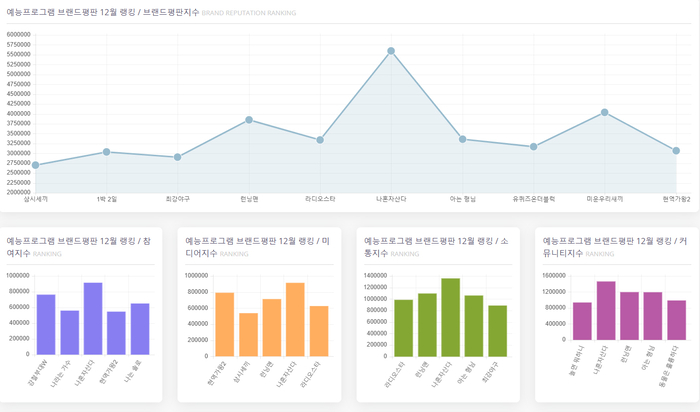Select the 아는 형님 point on line chart
The width and height of the screenshot is (700, 412).
click(x=462, y=139)
